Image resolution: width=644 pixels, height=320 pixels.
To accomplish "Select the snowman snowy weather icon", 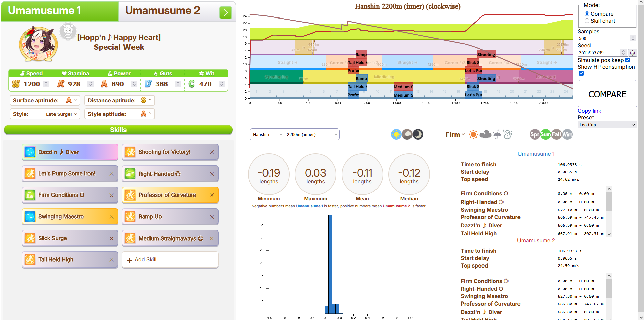I will 508,135.
